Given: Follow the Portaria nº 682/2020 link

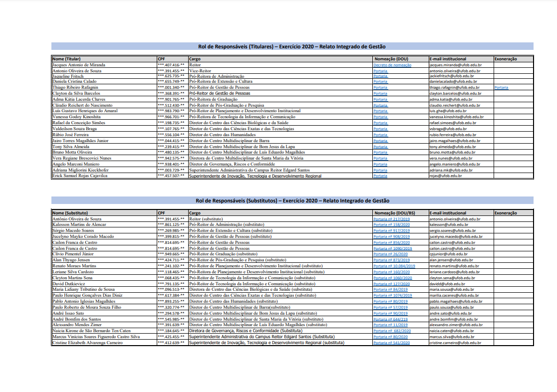Looking at the screenshot, I should (392, 331).
